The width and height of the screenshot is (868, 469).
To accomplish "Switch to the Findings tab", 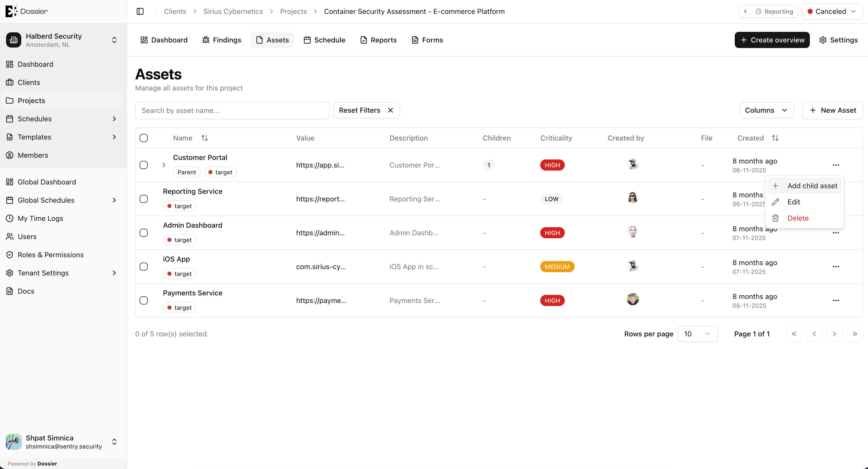I will (x=221, y=40).
